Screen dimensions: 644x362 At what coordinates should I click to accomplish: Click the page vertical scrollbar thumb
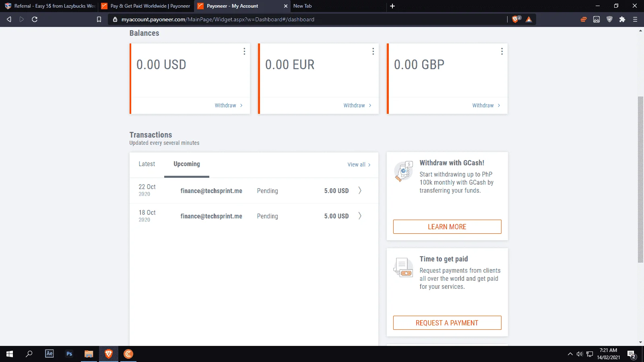[640, 179]
